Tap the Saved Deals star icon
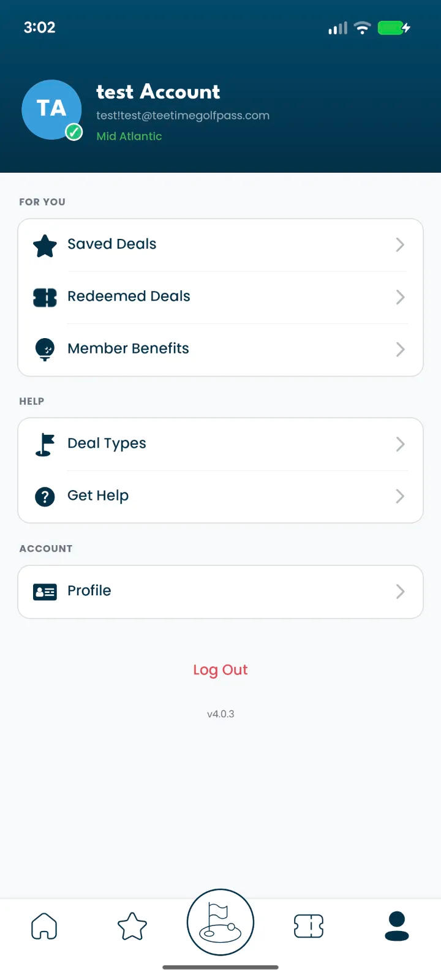This screenshot has width=441, height=980. 45,245
